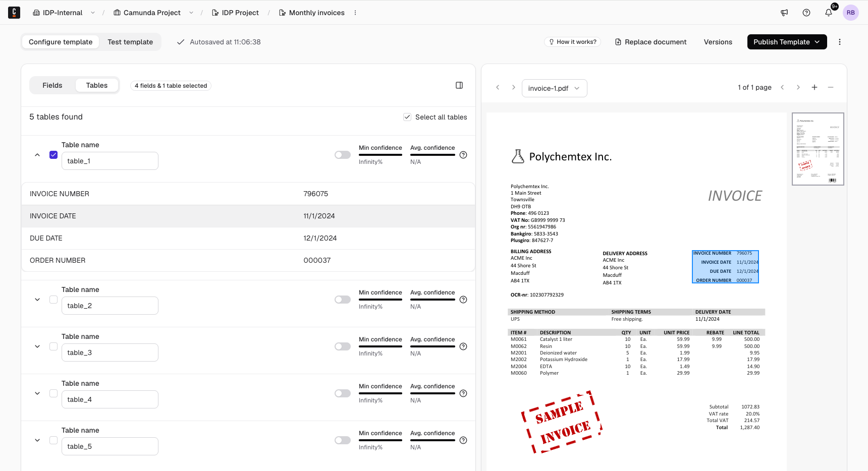868x471 pixels.
Task: Check the table_4 checkbox
Action: pyautogui.click(x=53, y=393)
